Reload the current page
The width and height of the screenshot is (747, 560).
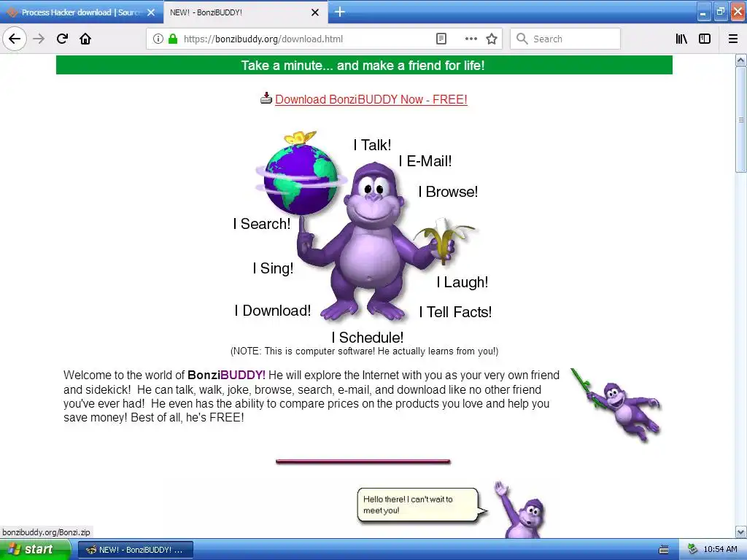pyautogui.click(x=63, y=39)
